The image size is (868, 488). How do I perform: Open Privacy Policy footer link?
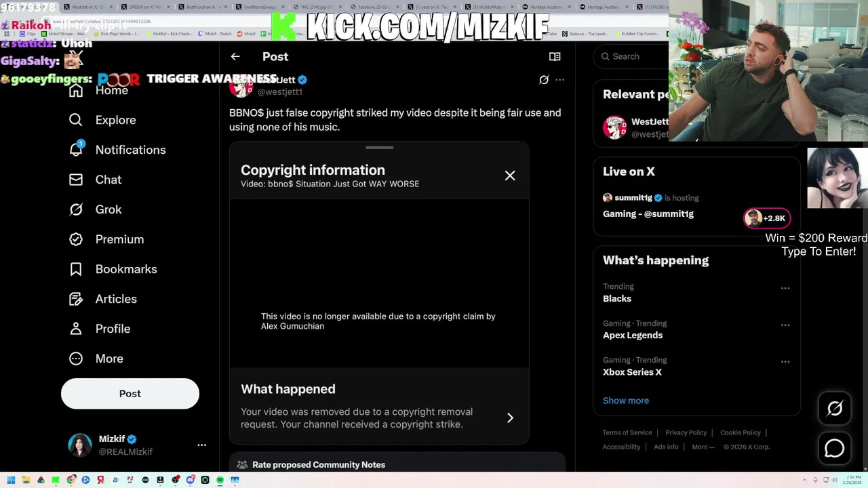[x=686, y=432]
